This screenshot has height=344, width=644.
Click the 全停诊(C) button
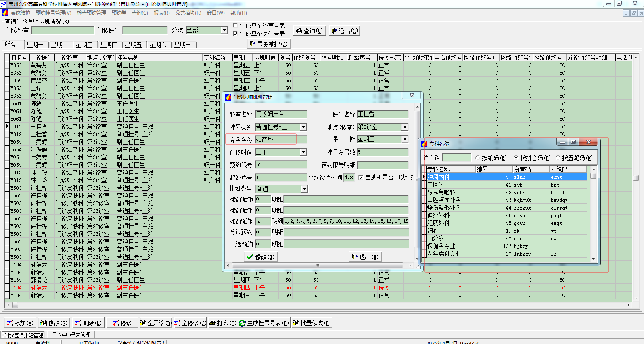point(190,323)
